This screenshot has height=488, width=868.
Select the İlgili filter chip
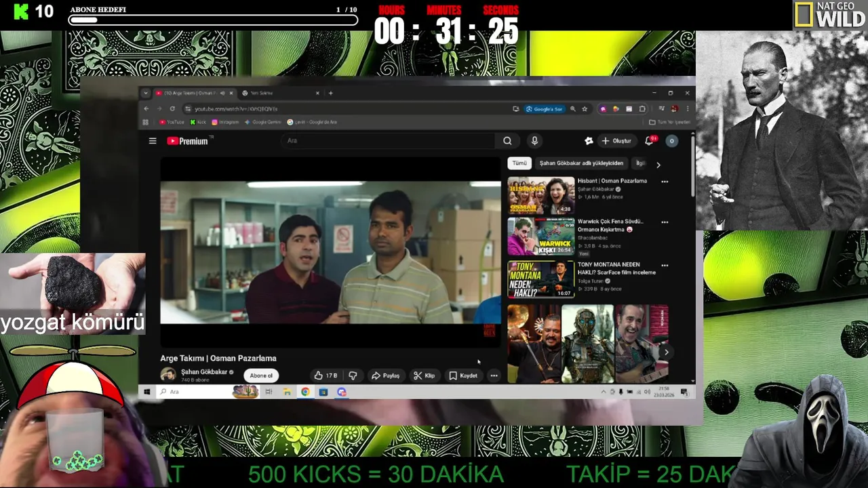639,163
